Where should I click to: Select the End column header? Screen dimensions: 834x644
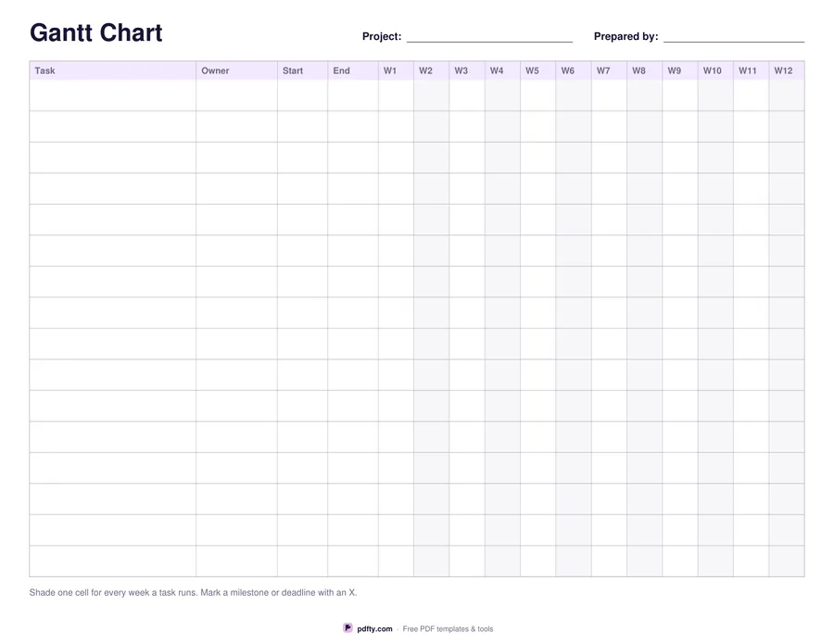click(x=353, y=70)
